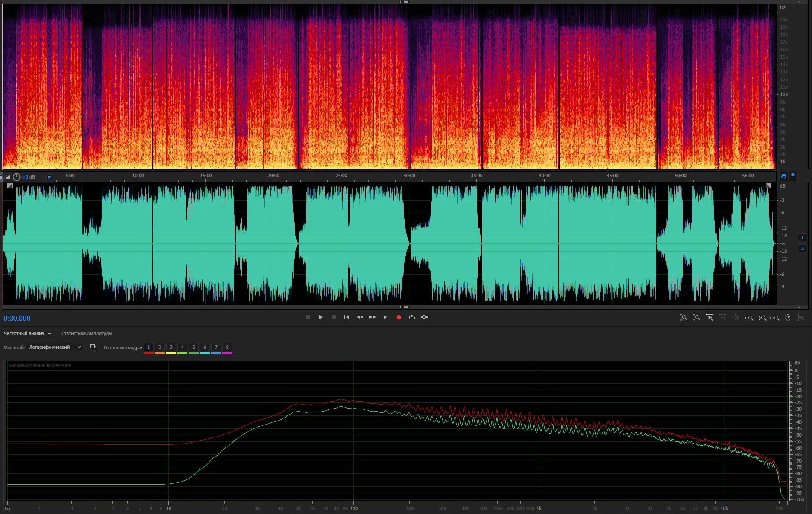Move playhead to next marker button
Viewport: 812px width, 514px height.
pos(386,317)
